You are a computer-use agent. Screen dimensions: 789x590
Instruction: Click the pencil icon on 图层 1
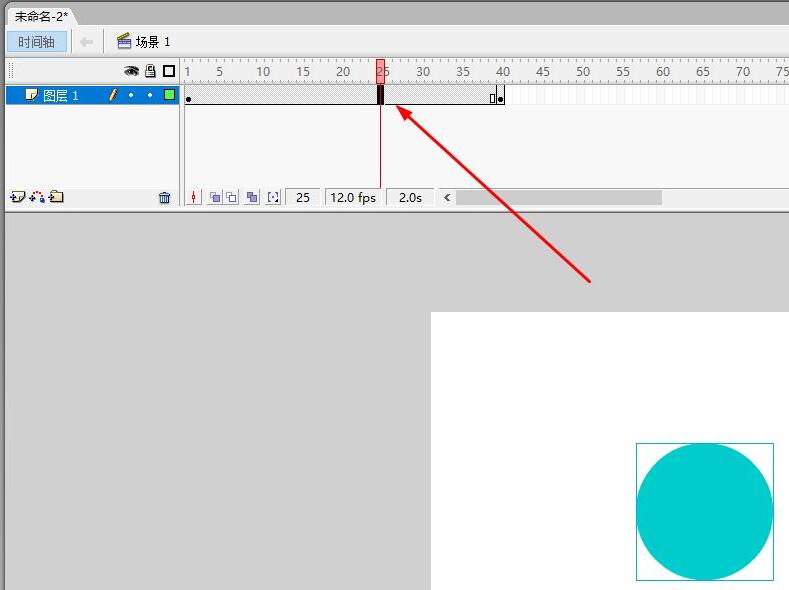click(x=113, y=95)
